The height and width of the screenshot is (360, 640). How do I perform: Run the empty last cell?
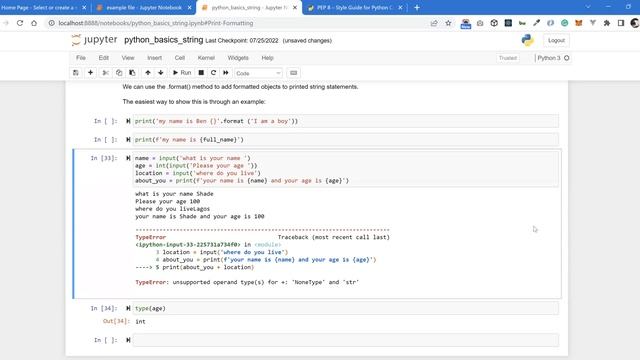pyautogui.click(x=128, y=340)
